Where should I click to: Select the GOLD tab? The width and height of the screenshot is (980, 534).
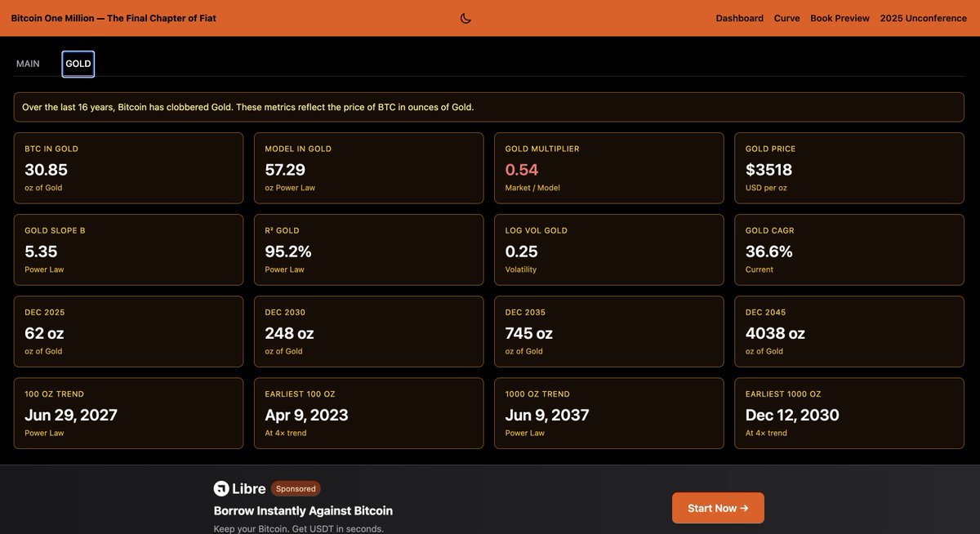[x=78, y=64]
